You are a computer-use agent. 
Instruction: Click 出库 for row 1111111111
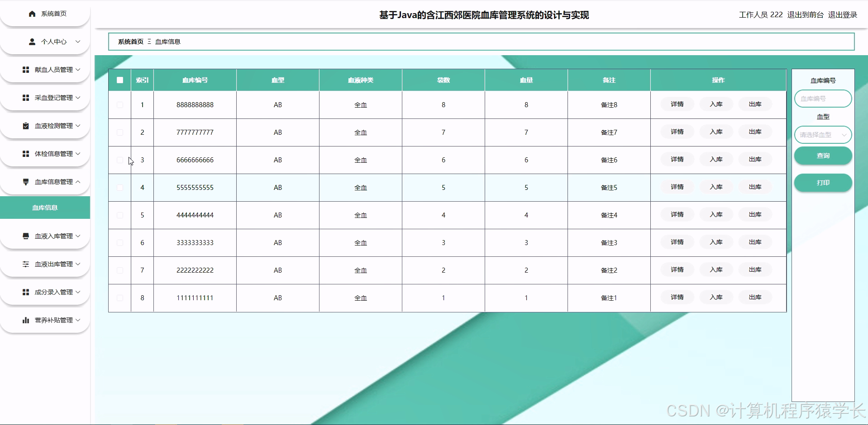tap(755, 297)
